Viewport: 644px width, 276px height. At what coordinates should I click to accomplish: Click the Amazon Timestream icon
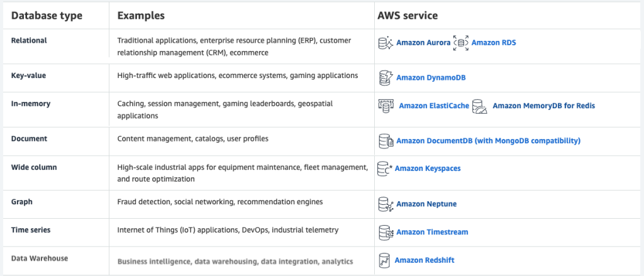click(x=386, y=232)
